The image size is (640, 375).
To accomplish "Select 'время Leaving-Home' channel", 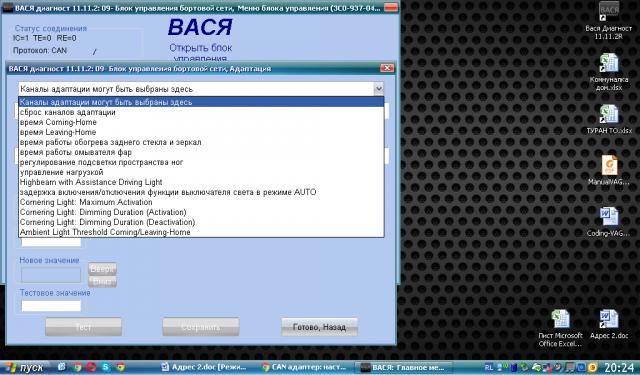I will [x=201, y=132].
